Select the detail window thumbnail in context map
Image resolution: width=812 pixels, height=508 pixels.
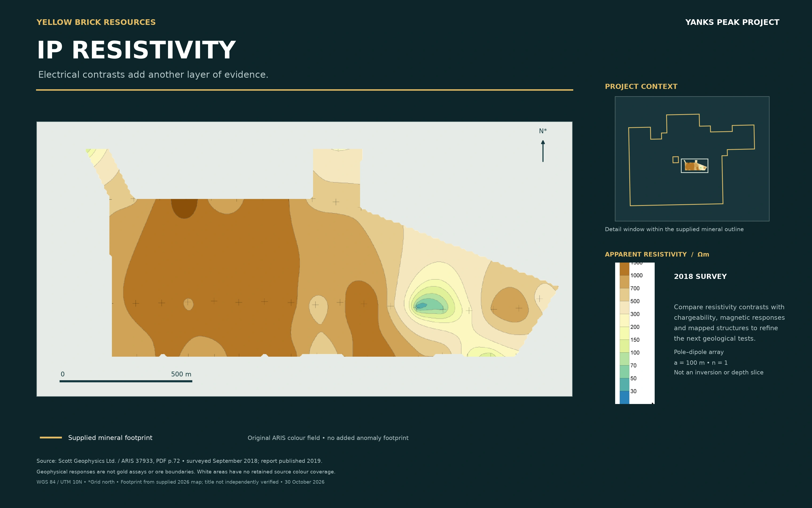(x=694, y=166)
